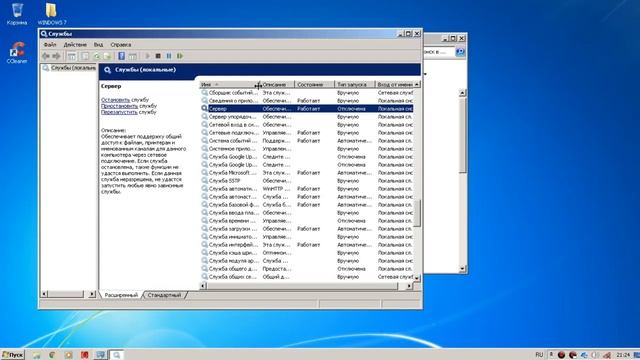This screenshot has width=640, height=360.
Task: Click the list's horizontal scroll-left arrow
Action: click(x=203, y=286)
